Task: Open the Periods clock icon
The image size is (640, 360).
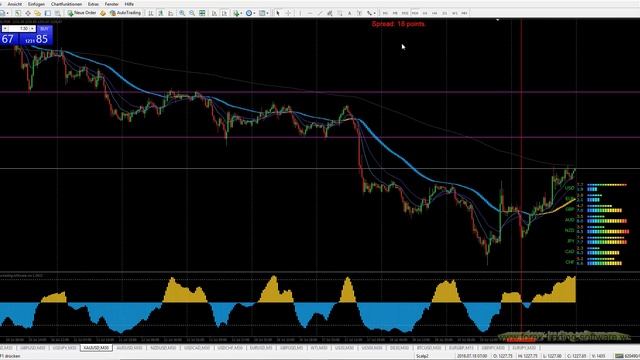Action: 249,13
